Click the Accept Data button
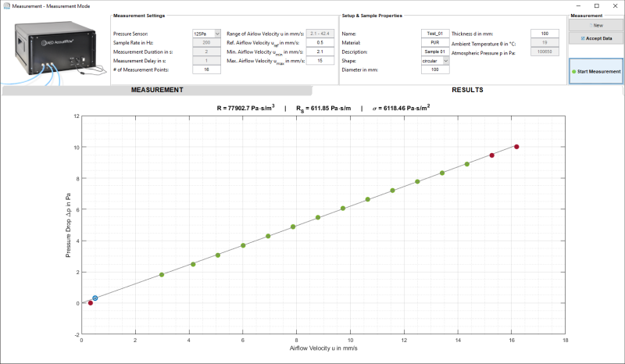This screenshot has width=625, height=364. pos(596,38)
